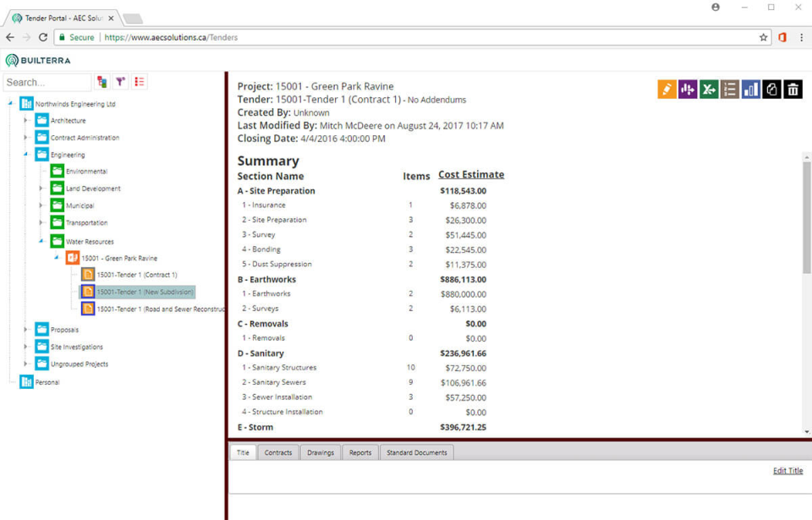Screen dimensions: 812x520
Task: Export tender data to Excel
Action: pyautogui.click(x=709, y=88)
